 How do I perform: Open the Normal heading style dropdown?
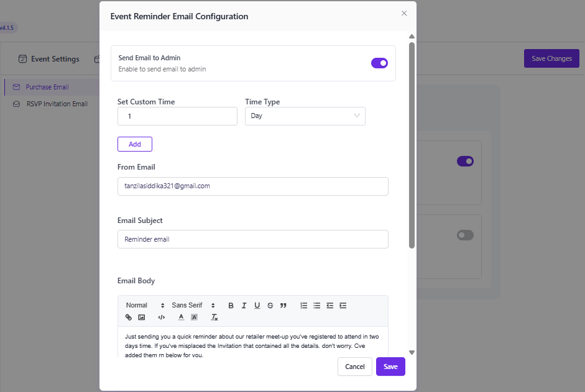point(145,306)
